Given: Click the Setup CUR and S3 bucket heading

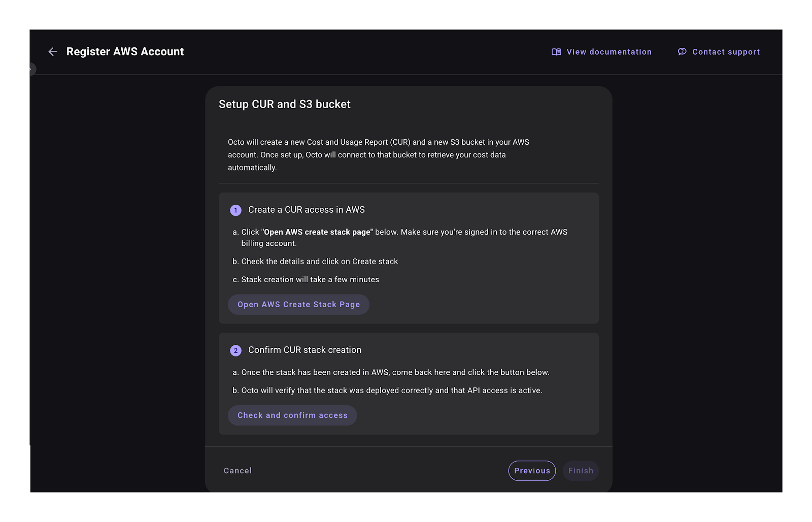Looking at the screenshot, I should [285, 104].
